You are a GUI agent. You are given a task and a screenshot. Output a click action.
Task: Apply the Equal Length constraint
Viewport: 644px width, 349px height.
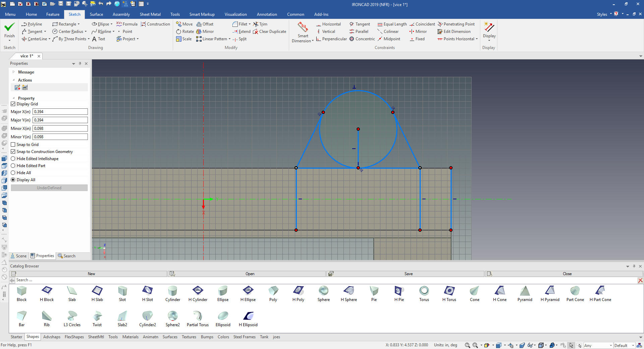[392, 24]
